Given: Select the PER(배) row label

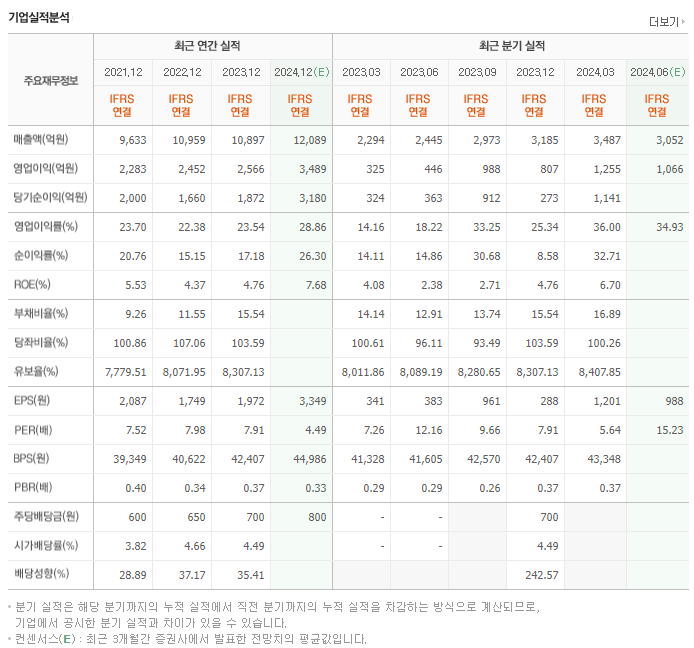Looking at the screenshot, I should 33,429.
